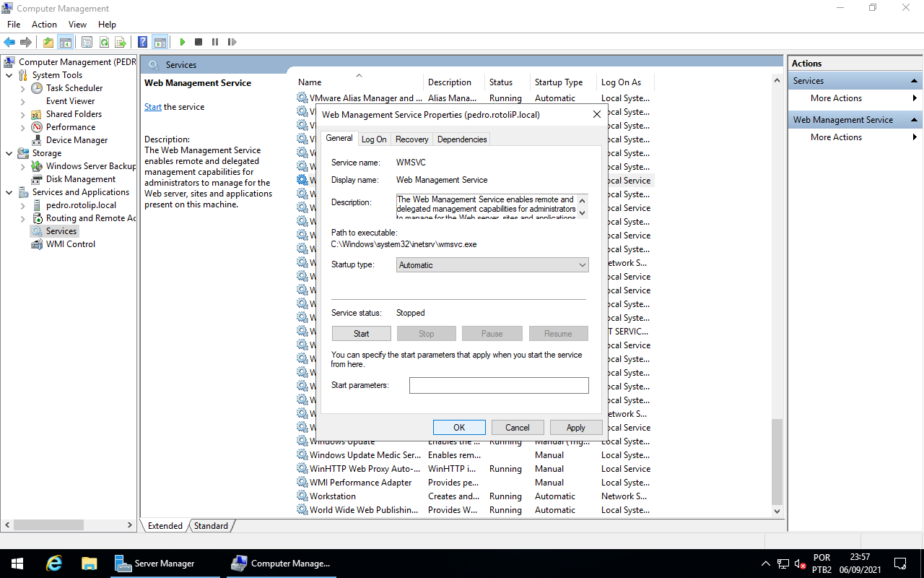Click the Restart Service toolbar icon
The width and height of the screenshot is (924, 578).
(232, 42)
